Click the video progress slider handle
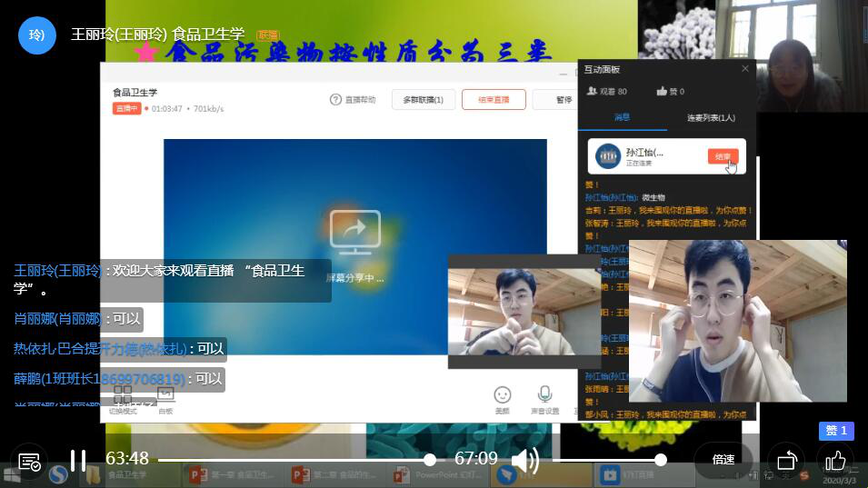The height and width of the screenshot is (488, 868). click(430, 460)
